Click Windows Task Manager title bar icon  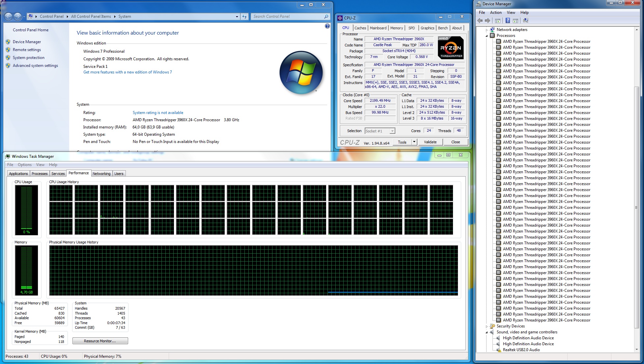8,156
